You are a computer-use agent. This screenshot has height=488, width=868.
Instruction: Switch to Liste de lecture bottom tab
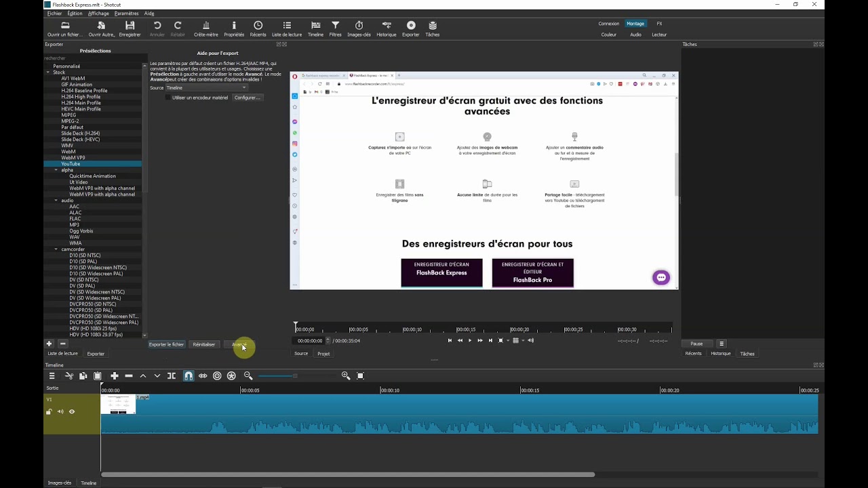[x=62, y=354]
